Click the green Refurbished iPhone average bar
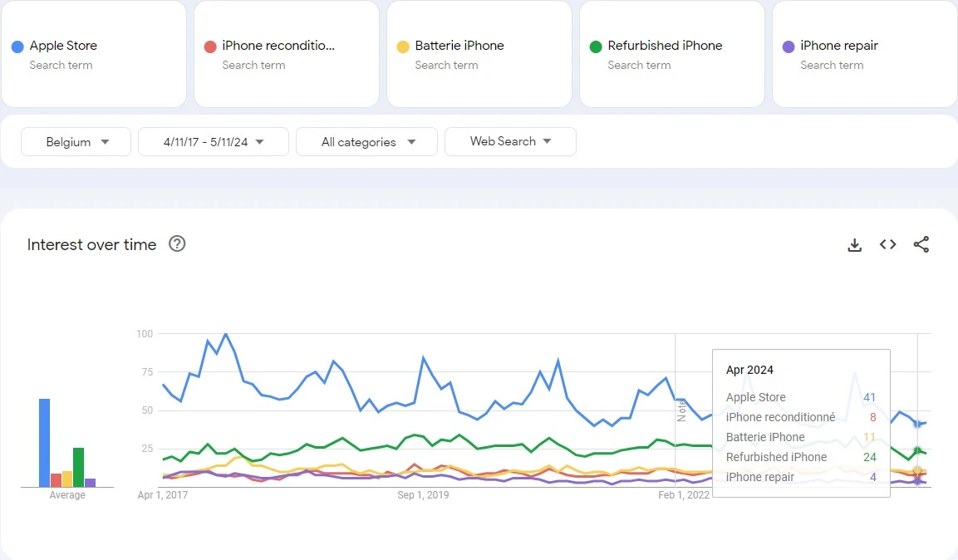 coord(79,467)
